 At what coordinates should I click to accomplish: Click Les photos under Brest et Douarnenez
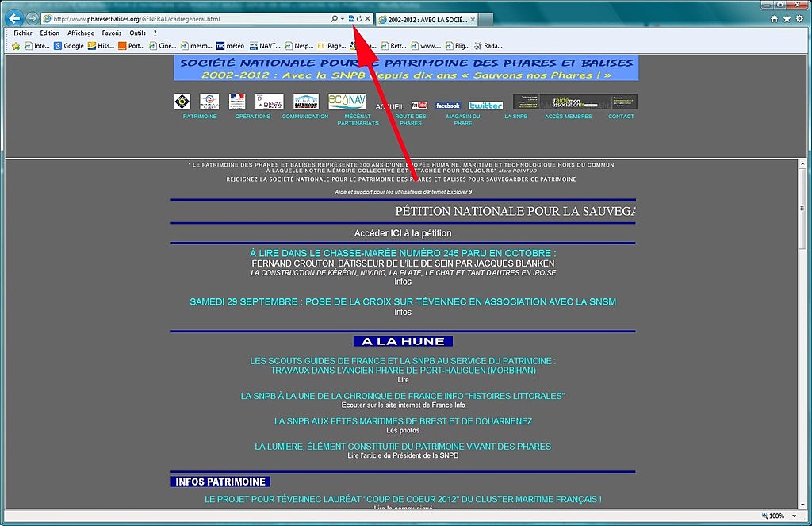pyautogui.click(x=403, y=431)
